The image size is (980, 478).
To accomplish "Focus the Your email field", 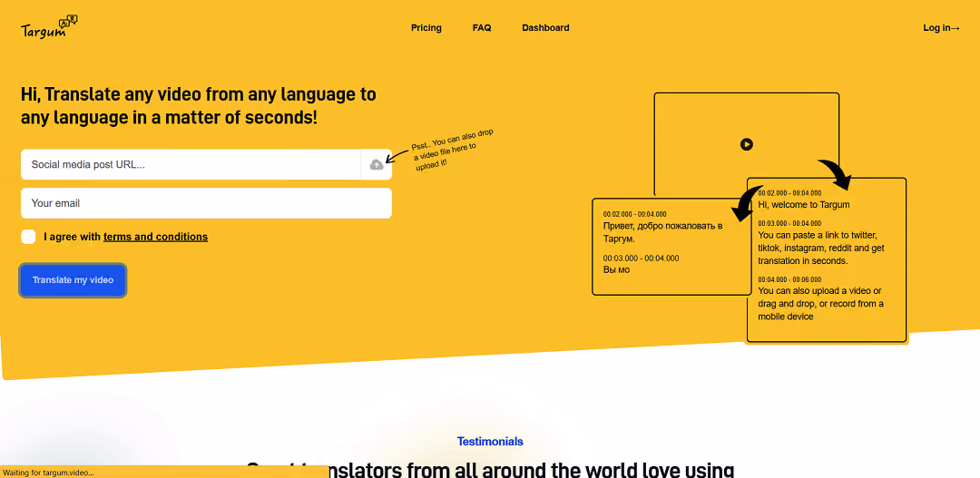I will pos(206,203).
